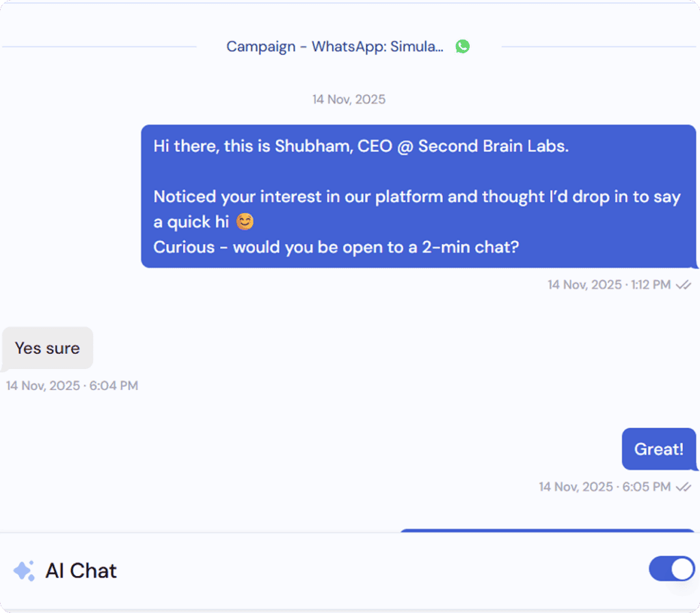Image resolution: width=700 pixels, height=613 pixels.
Task: Click the 1:12 PM message timestamp
Action: 608,285
